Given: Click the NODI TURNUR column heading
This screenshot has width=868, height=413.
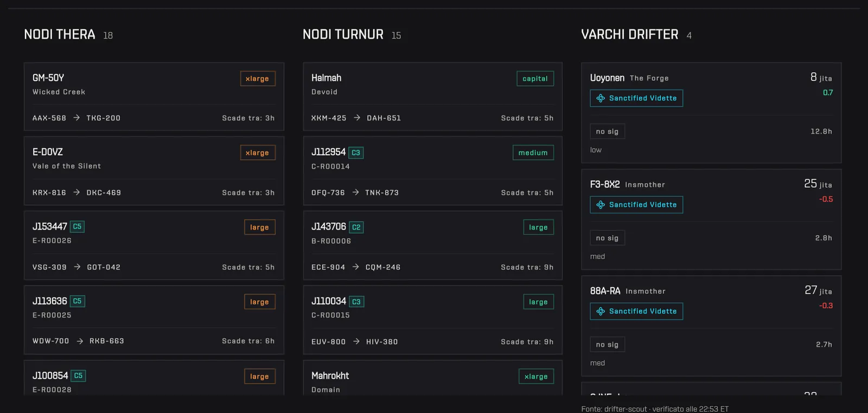Looking at the screenshot, I should (x=343, y=35).
